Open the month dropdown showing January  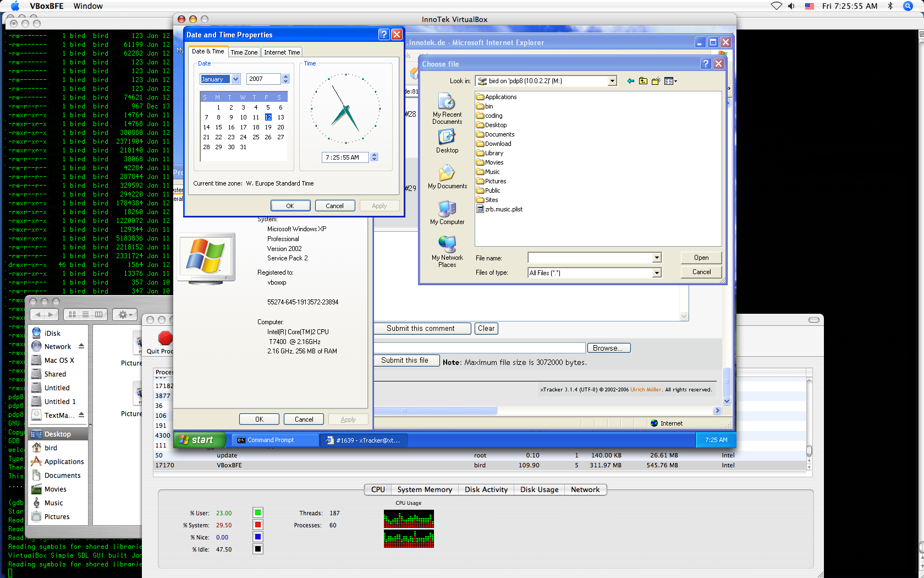coord(236,79)
